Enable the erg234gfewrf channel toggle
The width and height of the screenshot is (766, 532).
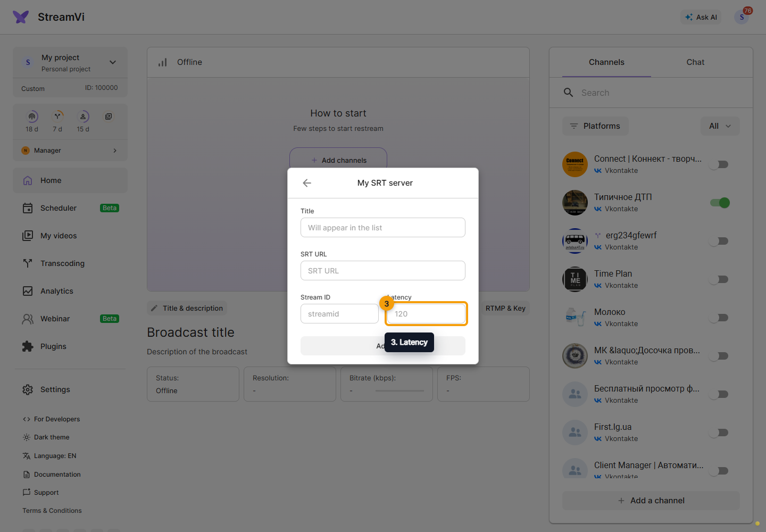pos(720,241)
